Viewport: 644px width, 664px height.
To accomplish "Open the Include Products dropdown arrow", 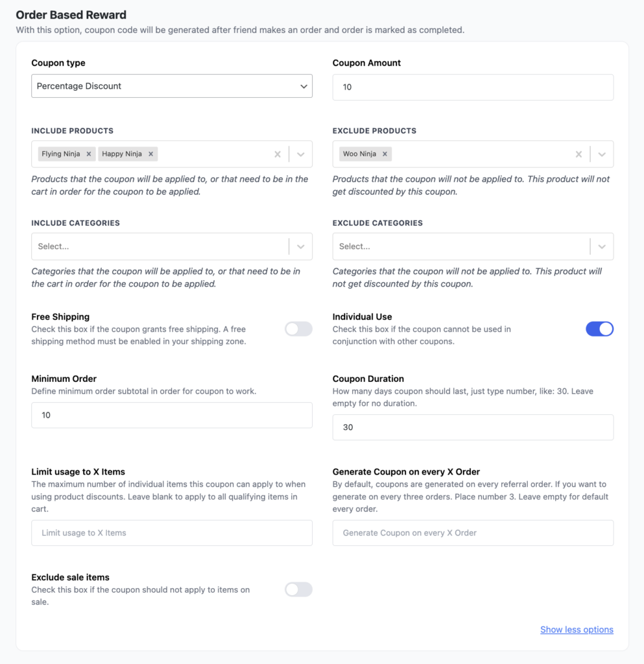I will pyautogui.click(x=300, y=154).
